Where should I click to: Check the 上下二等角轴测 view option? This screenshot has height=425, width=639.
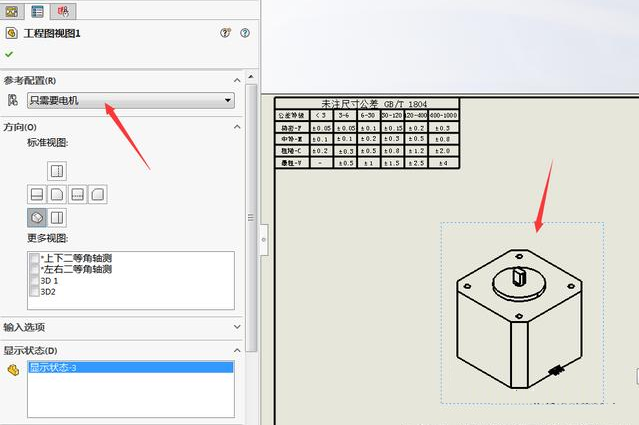35,258
